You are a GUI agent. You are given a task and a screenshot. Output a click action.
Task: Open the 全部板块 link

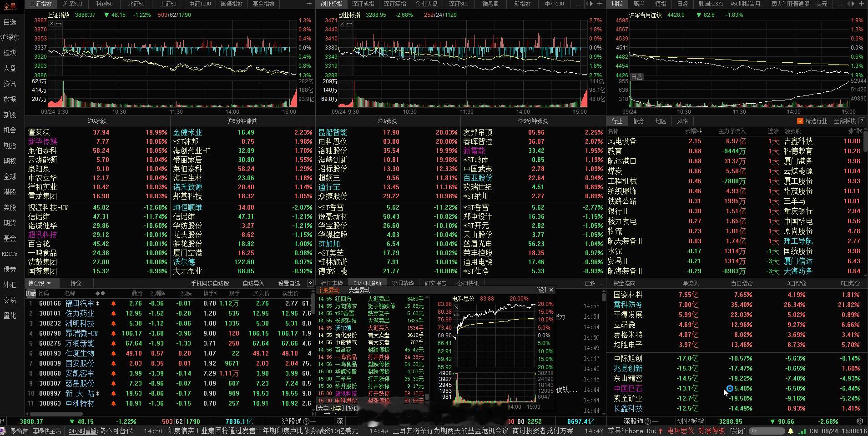845,121
